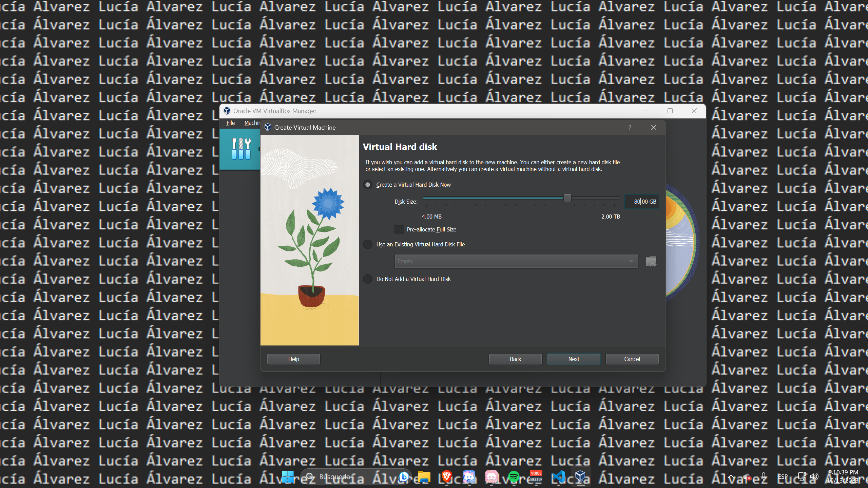This screenshot has height=488, width=868.
Task: Click the folder browse icon for an existing disk file
Action: pos(651,261)
